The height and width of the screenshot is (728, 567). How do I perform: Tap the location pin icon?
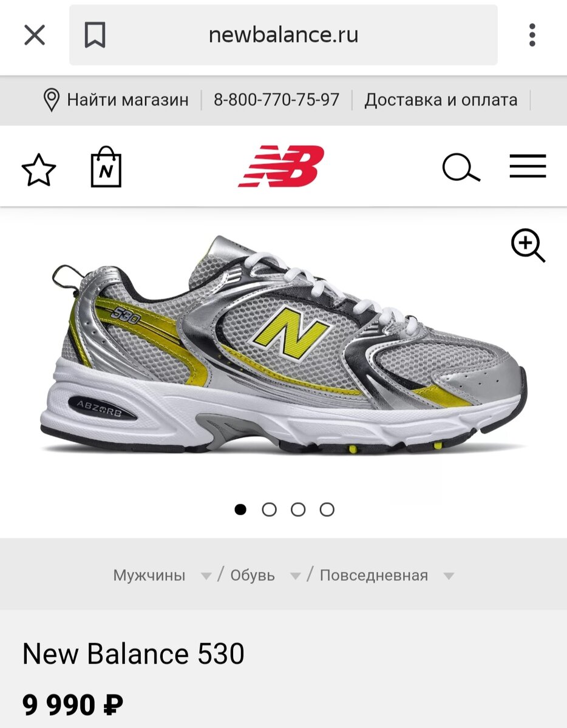point(52,100)
